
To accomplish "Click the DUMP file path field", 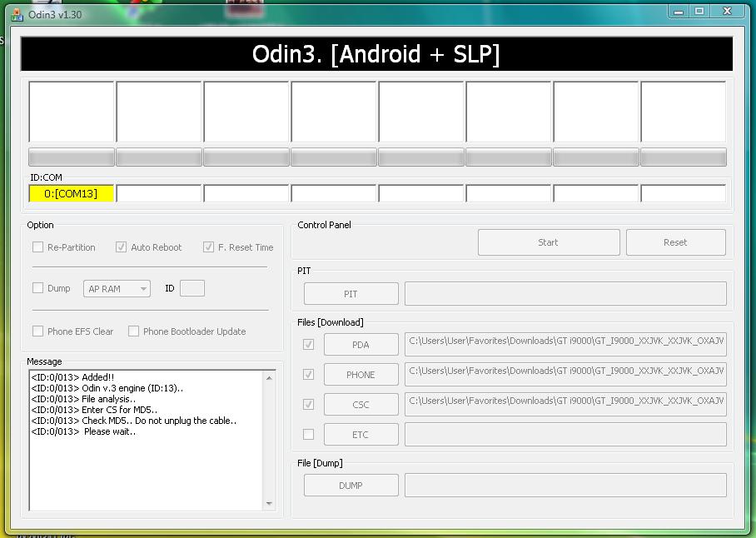I will pos(565,485).
